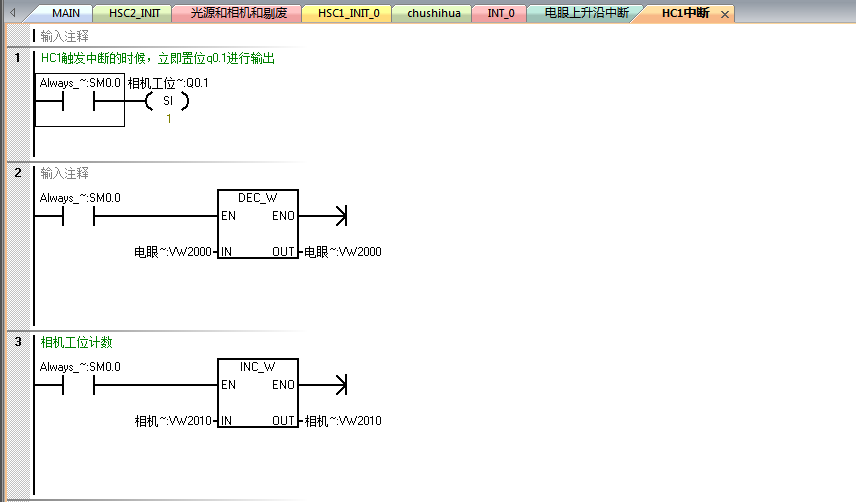Click the VW2000 IN operand of DEC_W
This screenshot has height=502, width=856.
(x=174, y=252)
